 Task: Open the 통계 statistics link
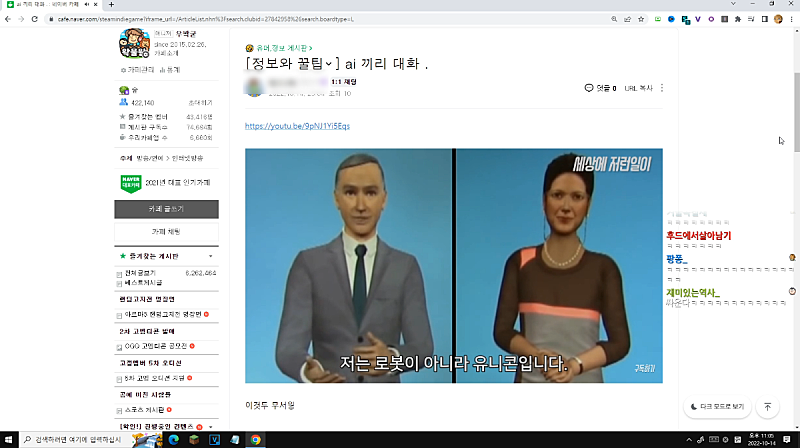(x=170, y=69)
